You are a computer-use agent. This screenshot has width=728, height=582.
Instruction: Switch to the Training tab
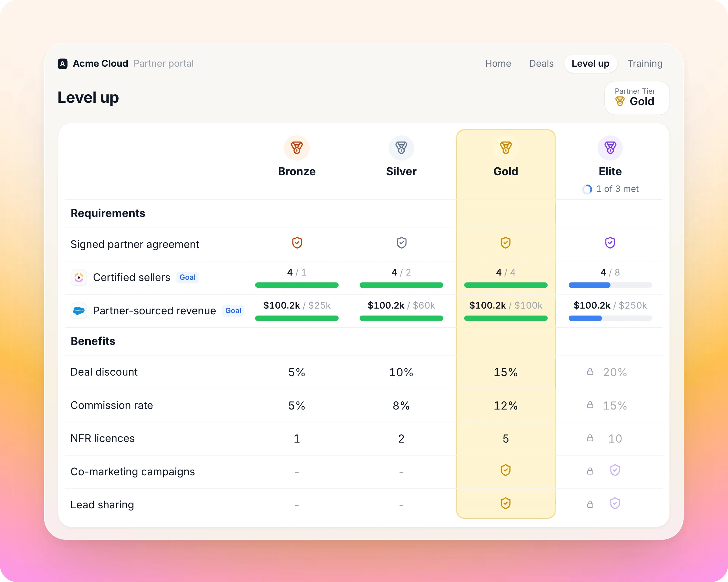[645, 63]
